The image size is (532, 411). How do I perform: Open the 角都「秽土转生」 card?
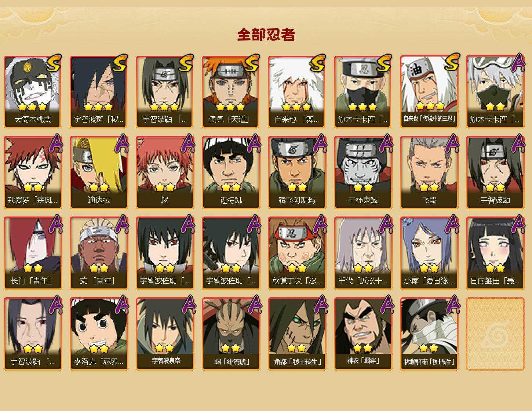(x=297, y=334)
